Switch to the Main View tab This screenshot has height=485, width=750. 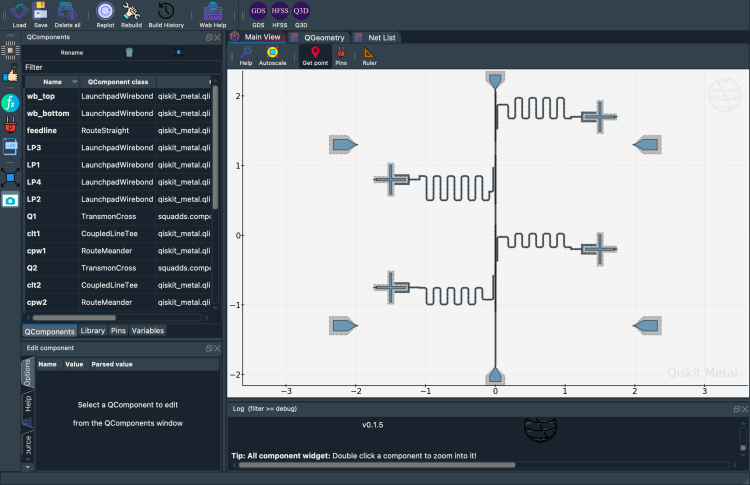[257, 37]
